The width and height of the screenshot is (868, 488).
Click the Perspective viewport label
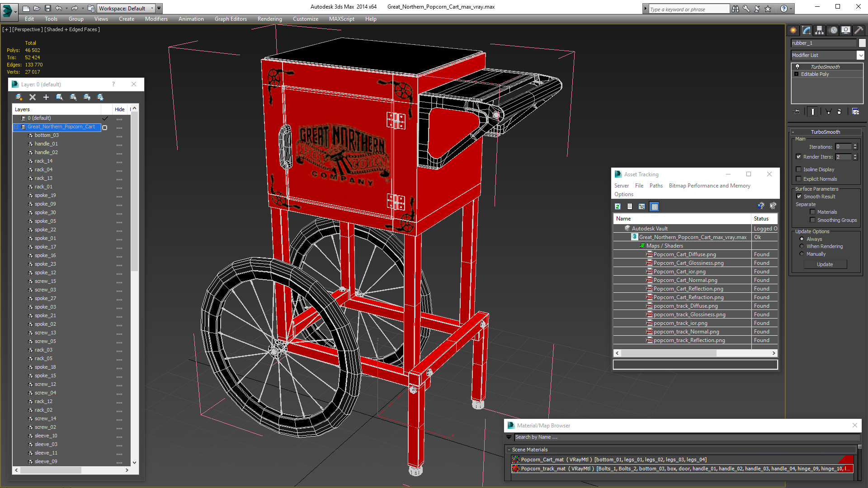pyautogui.click(x=28, y=29)
